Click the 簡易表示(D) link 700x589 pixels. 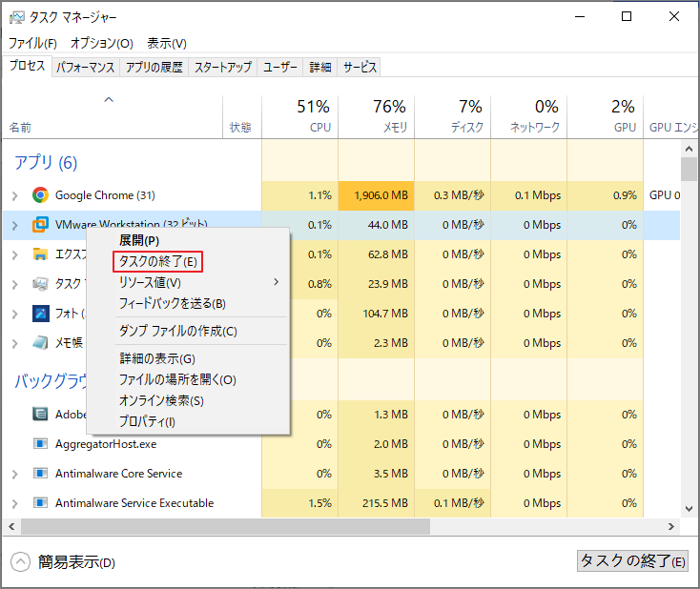coord(76,562)
